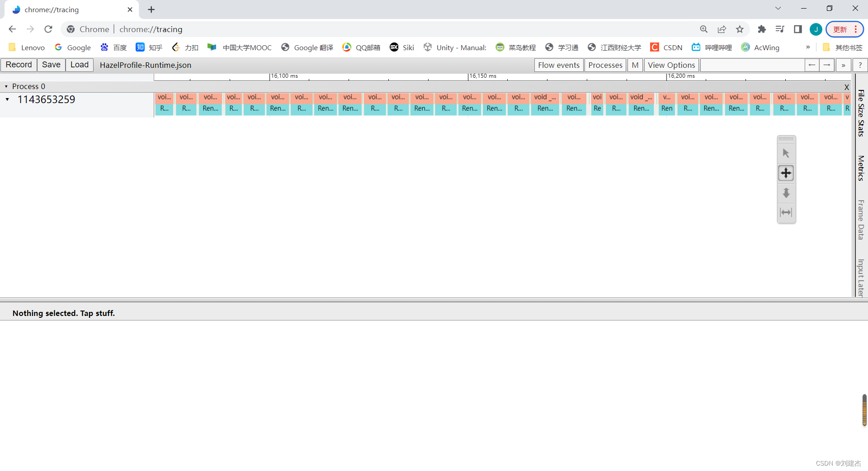Open the AcWing bookmark
Viewport: 868px width, 471px height.
[x=760, y=47]
